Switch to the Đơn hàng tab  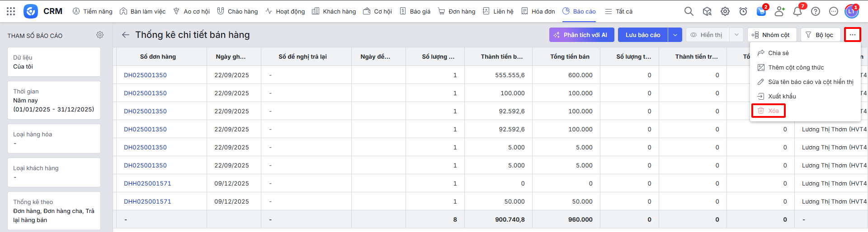coord(457,11)
